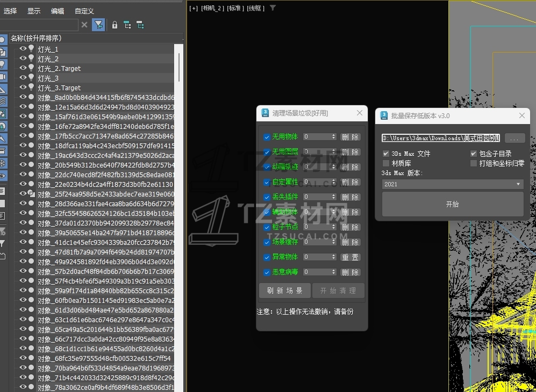Viewport: 536px width, 392px height.
Task: Enable the 材质库 checkbox
Action: tap(385, 163)
